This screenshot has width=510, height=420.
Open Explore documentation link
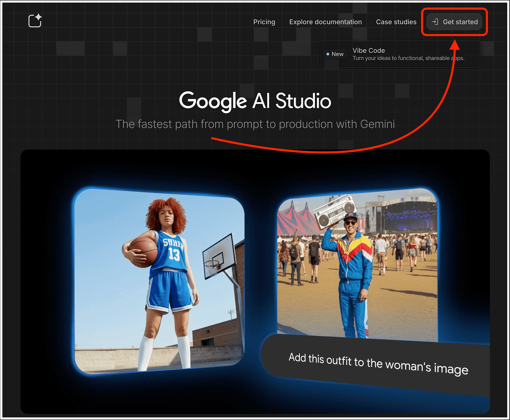[x=325, y=22]
